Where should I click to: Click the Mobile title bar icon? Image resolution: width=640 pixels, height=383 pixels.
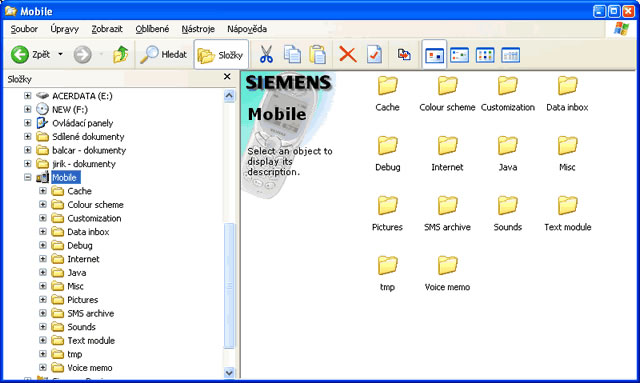(11, 11)
